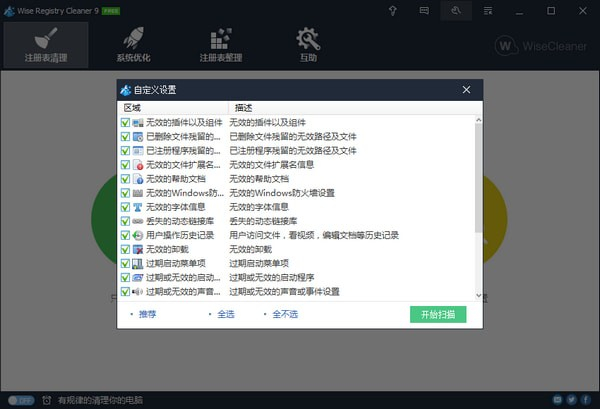This screenshot has width=600, height=409.
Task: Click the restore/undo icon in title bar
Action: tap(454, 11)
